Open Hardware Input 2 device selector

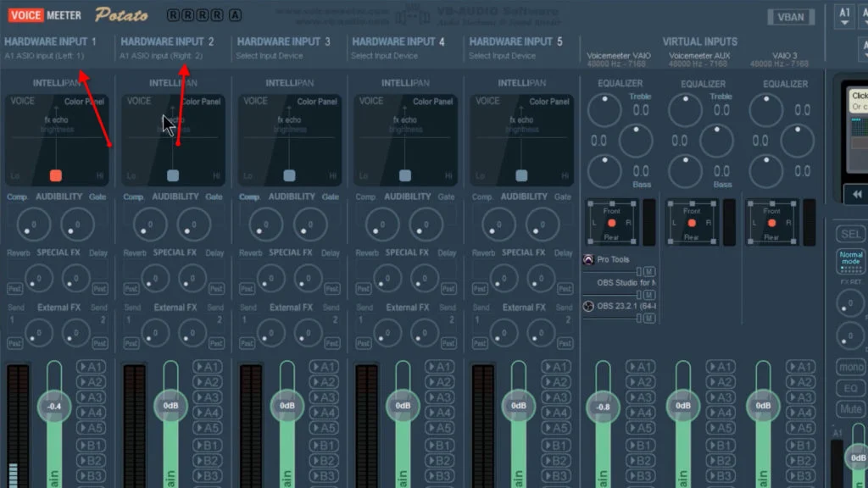(161, 56)
